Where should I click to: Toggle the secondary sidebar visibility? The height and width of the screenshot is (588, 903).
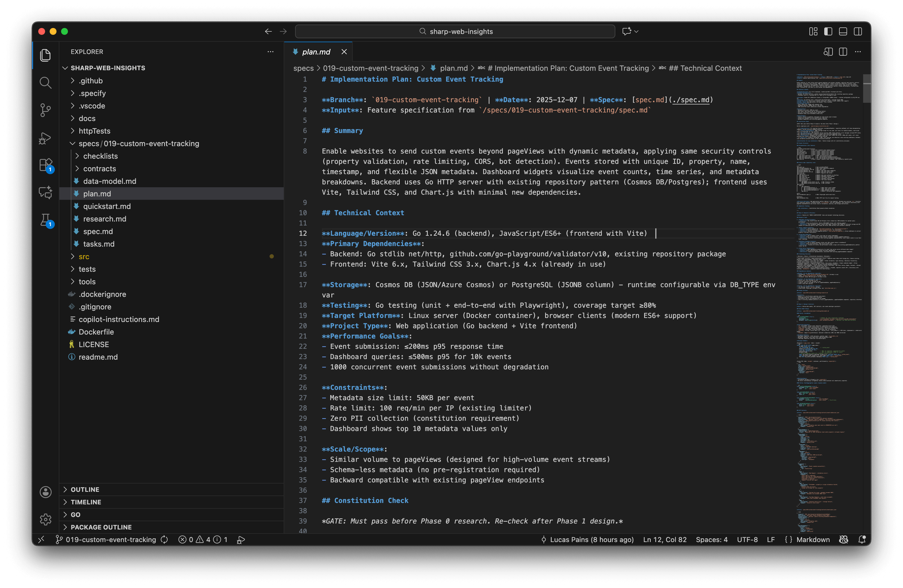[858, 31]
